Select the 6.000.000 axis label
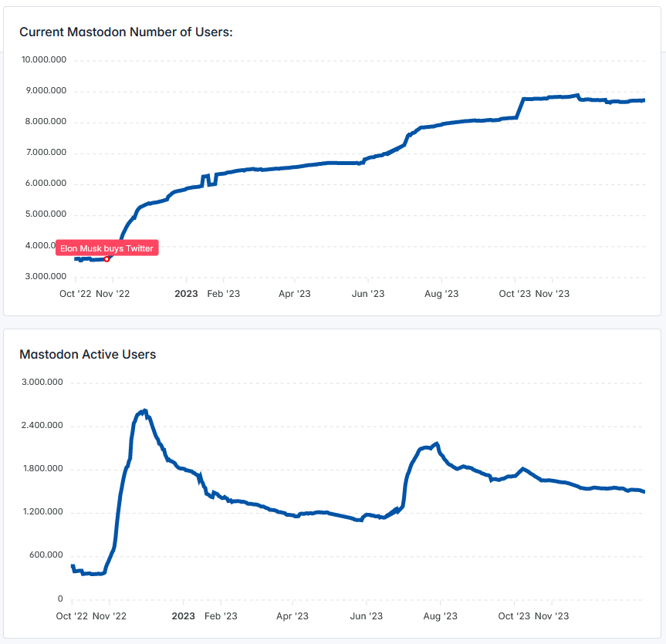The width and height of the screenshot is (666, 644). (x=46, y=184)
